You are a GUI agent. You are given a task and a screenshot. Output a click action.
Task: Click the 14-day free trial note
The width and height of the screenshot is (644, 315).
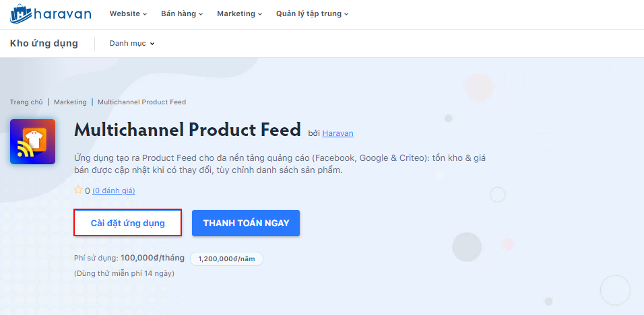(x=124, y=273)
